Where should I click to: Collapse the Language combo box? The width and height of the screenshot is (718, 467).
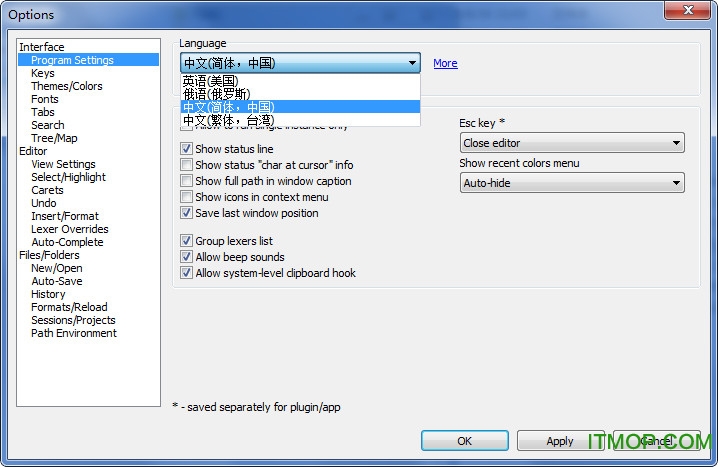tap(413, 63)
